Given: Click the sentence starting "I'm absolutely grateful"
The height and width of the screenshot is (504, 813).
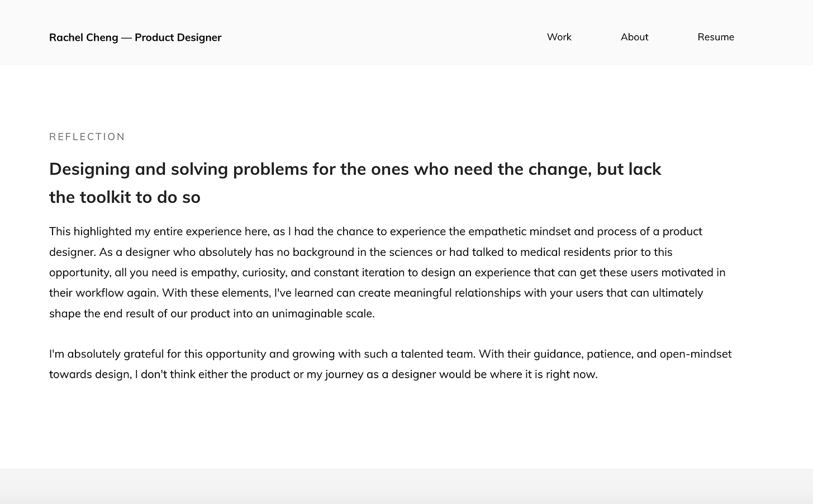Looking at the screenshot, I should [156, 354].
